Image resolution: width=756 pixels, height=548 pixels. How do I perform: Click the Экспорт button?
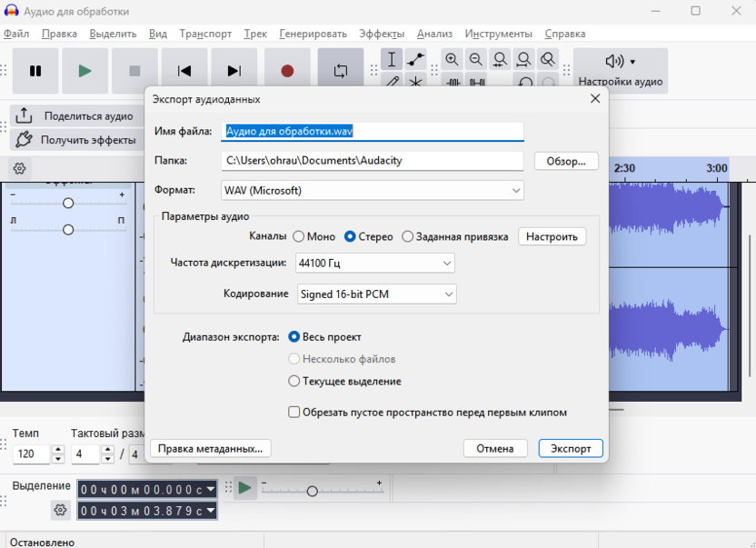pos(571,448)
